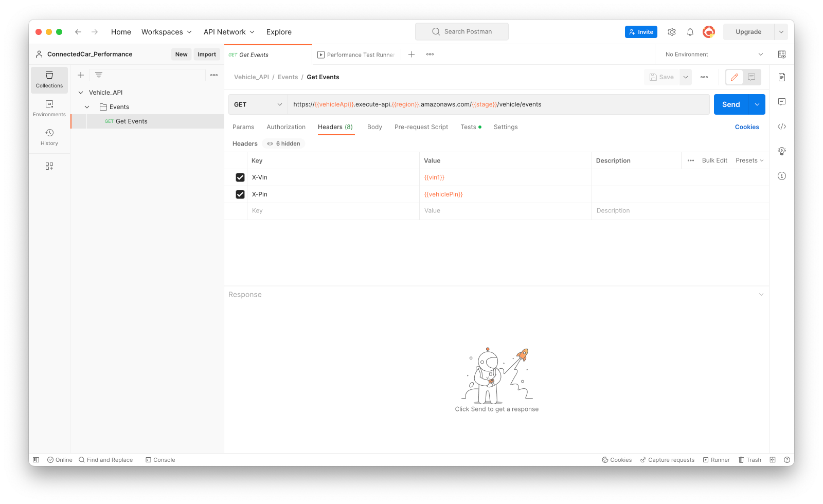Open collections panel more options ellipsis
This screenshot has height=504, width=823.
point(214,75)
